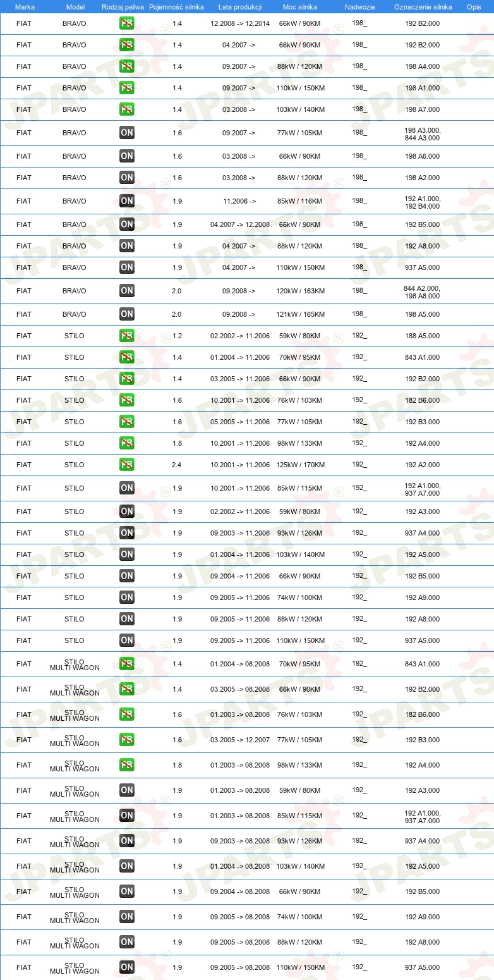Click petrol icon in Bravo 198 A7.000 row
494x980 pixels.
point(127,109)
